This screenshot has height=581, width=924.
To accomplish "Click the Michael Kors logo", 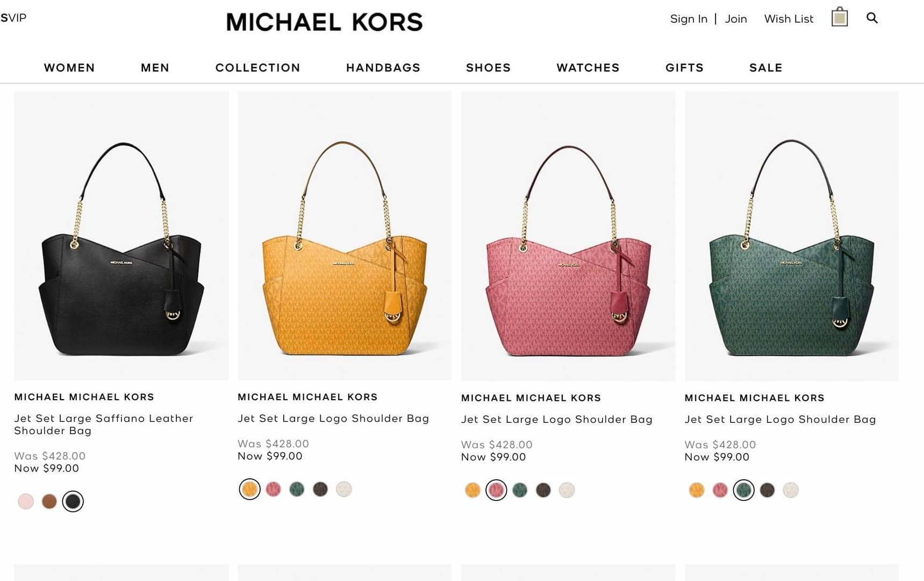I will tap(325, 22).
